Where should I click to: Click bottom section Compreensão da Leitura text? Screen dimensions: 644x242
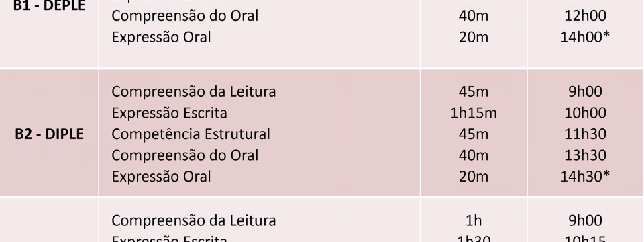[193, 220]
